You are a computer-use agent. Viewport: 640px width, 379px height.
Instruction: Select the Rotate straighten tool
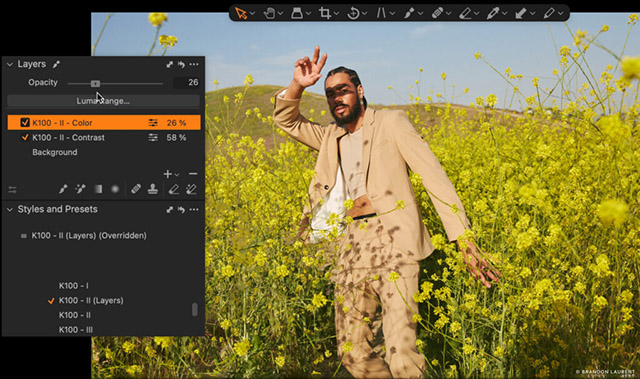tap(353, 13)
